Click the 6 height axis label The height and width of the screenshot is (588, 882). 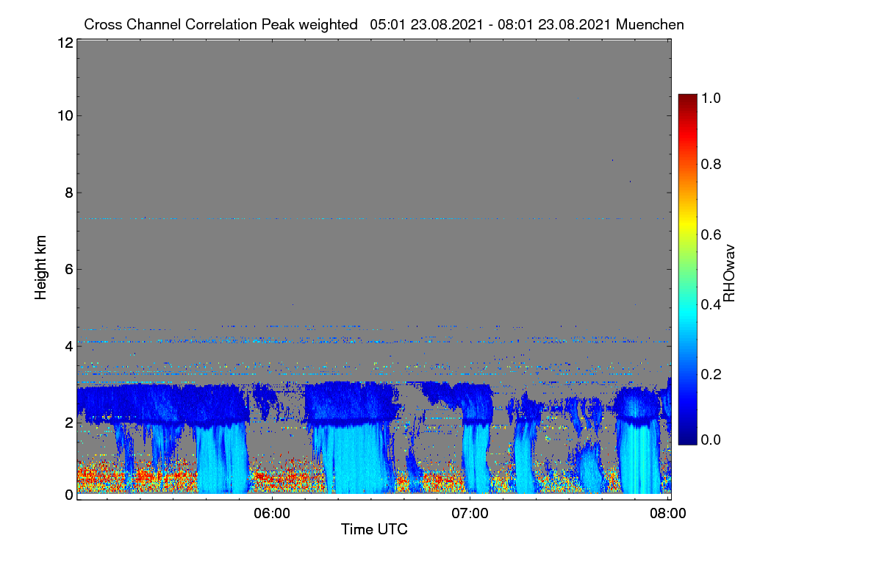pos(68,269)
